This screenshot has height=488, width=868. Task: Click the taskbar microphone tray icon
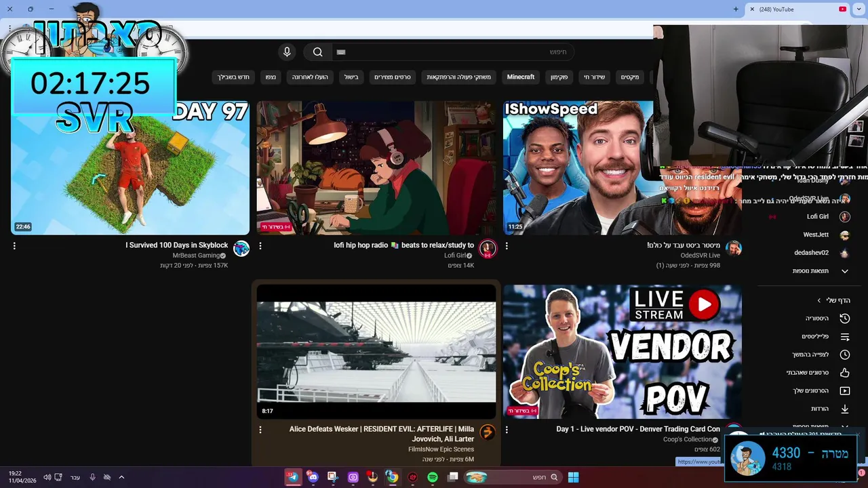click(93, 477)
